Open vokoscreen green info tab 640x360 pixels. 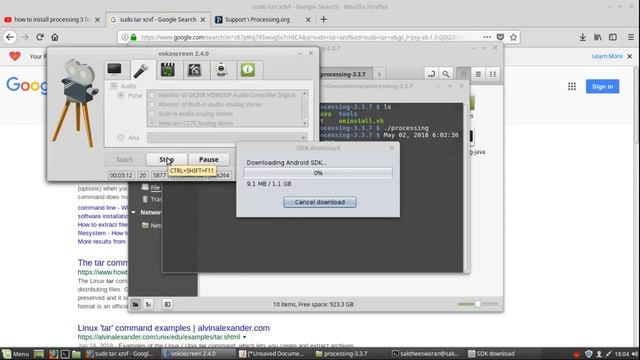[x=248, y=70]
